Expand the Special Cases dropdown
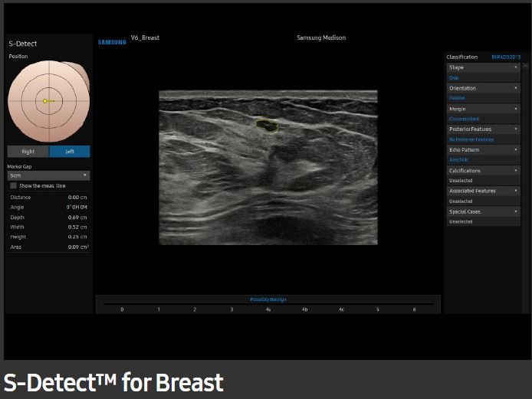This screenshot has width=532, height=399. pyautogui.click(x=484, y=211)
